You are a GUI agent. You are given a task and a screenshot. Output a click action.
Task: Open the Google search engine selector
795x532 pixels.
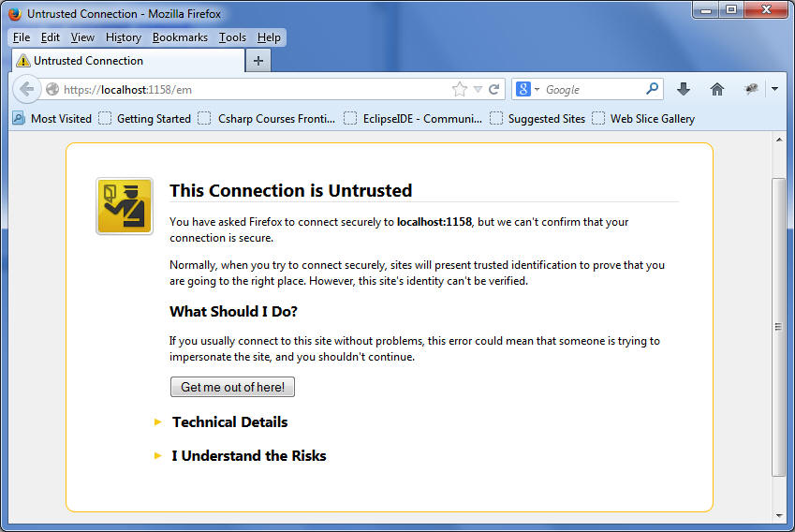click(528, 89)
